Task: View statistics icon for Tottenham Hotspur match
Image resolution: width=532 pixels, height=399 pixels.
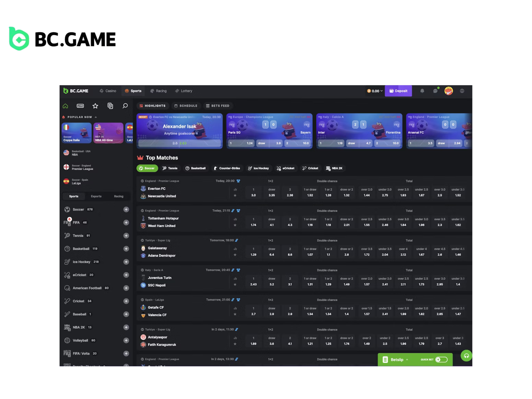Action: coord(235,219)
